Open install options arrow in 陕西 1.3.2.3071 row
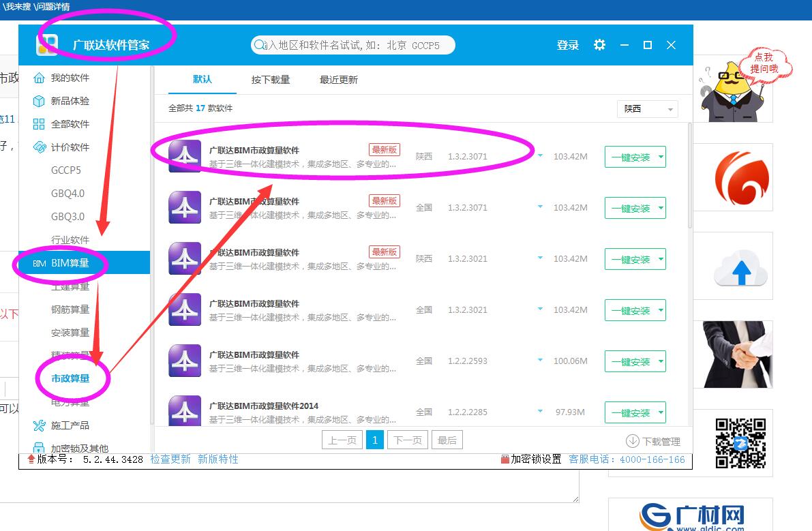This screenshot has height=531, width=812. [661, 157]
